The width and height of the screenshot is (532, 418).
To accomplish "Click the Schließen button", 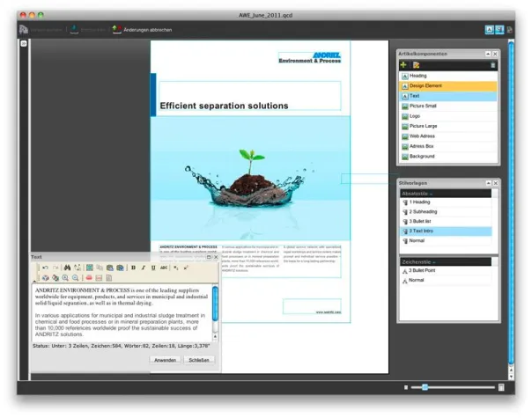I will [197, 360].
